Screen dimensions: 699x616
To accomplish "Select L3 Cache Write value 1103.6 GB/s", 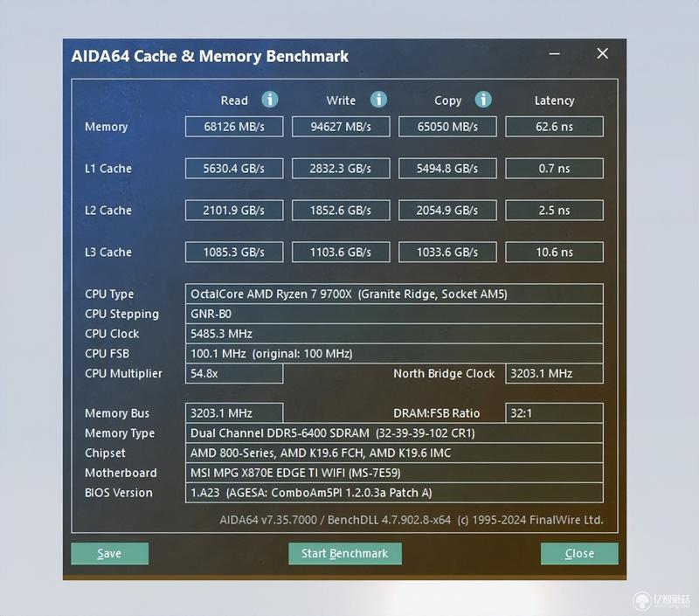I will pyautogui.click(x=341, y=253).
